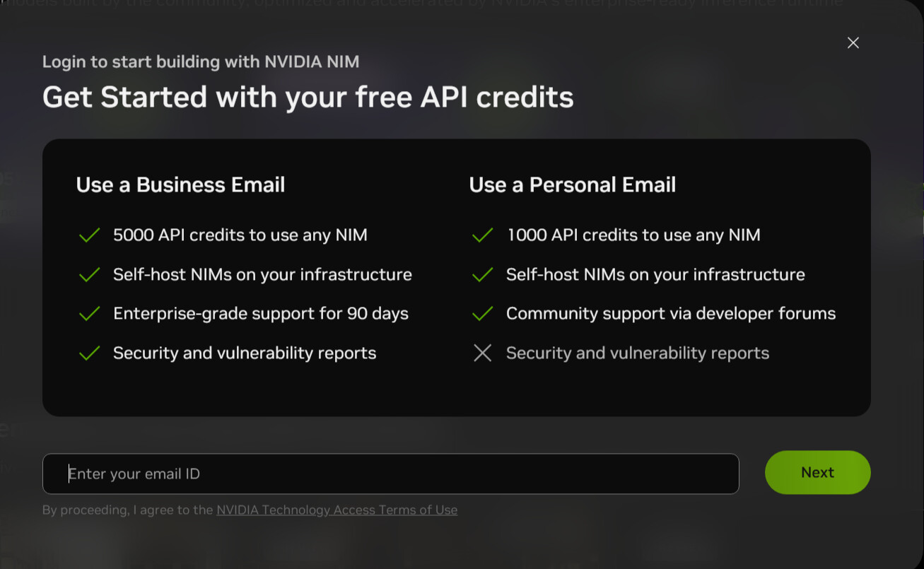Click the checkmark beside 1000 API credits
This screenshot has height=569, width=924.
point(482,235)
